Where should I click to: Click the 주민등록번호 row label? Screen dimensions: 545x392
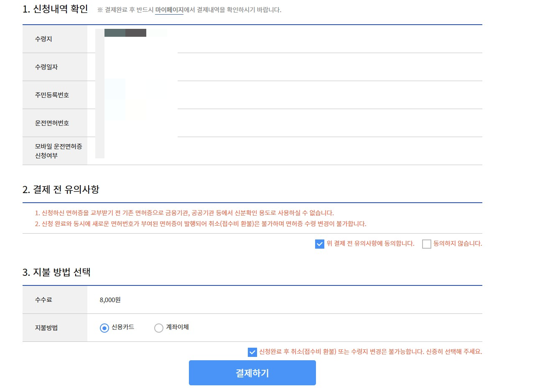(52, 95)
